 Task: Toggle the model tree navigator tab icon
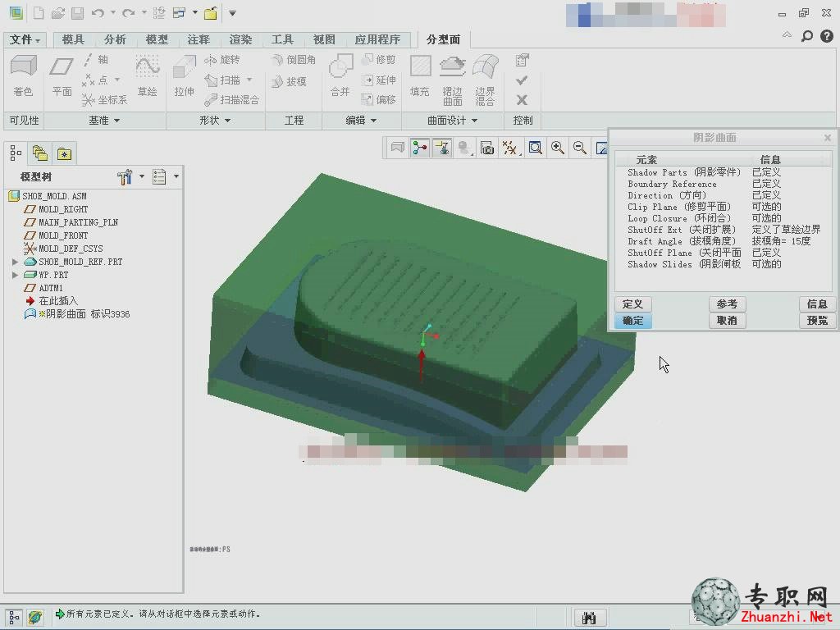pos(16,153)
